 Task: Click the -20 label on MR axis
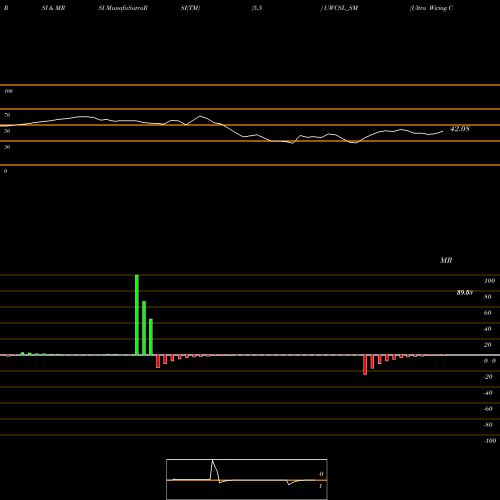click(488, 377)
